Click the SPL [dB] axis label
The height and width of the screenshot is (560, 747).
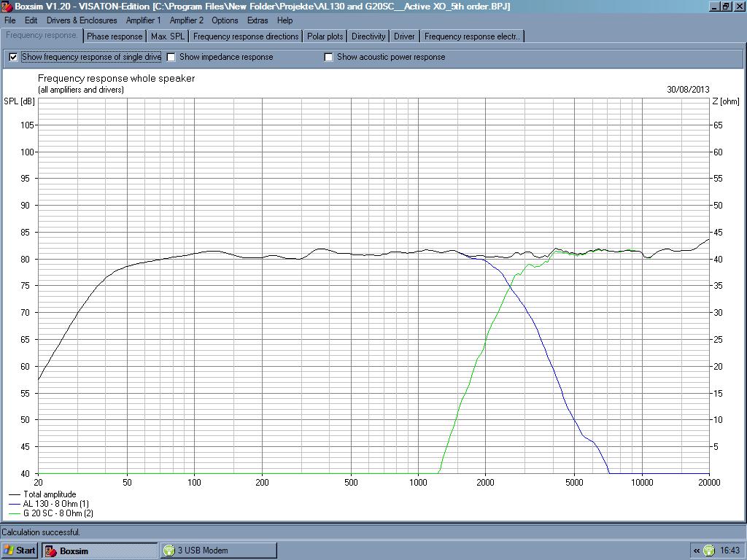19,101
